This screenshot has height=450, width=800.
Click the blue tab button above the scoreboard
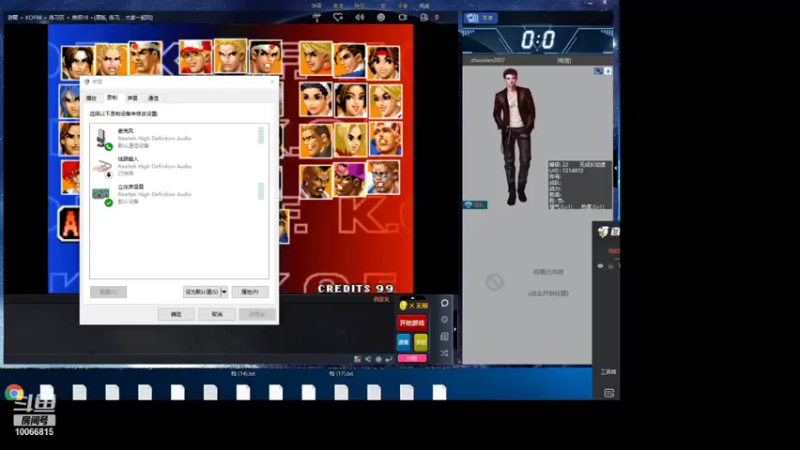(481, 18)
